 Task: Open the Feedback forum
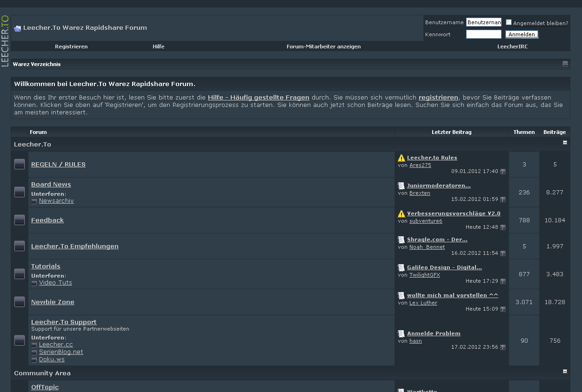click(47, 220)
